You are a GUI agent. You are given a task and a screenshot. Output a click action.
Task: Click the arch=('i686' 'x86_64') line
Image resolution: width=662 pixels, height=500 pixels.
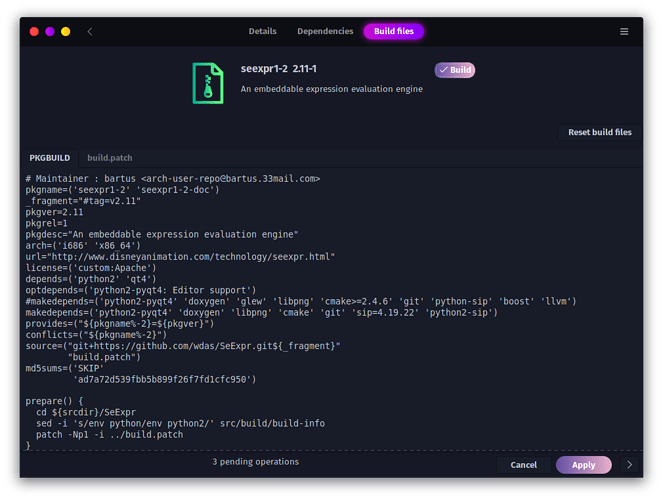point(83,245)
